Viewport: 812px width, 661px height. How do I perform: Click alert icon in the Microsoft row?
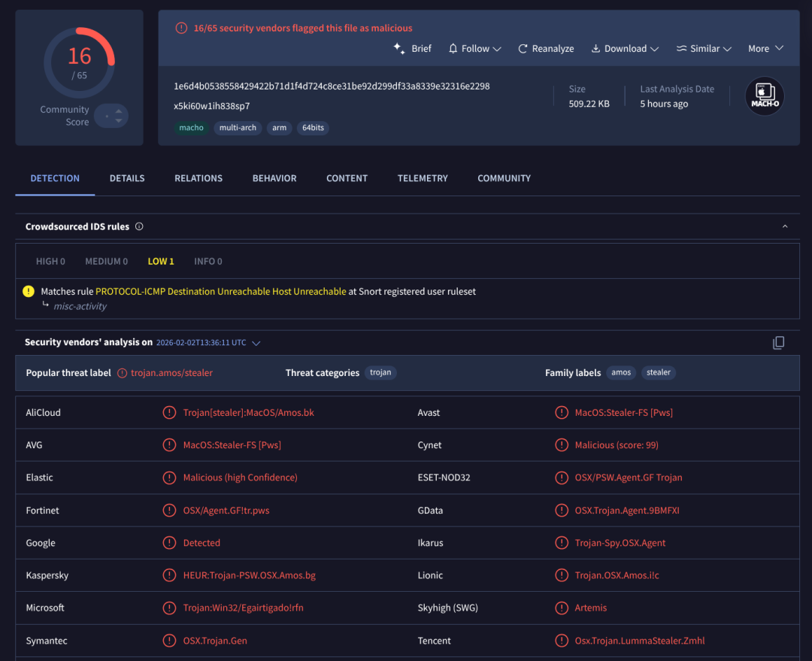(x=169, y=608)
